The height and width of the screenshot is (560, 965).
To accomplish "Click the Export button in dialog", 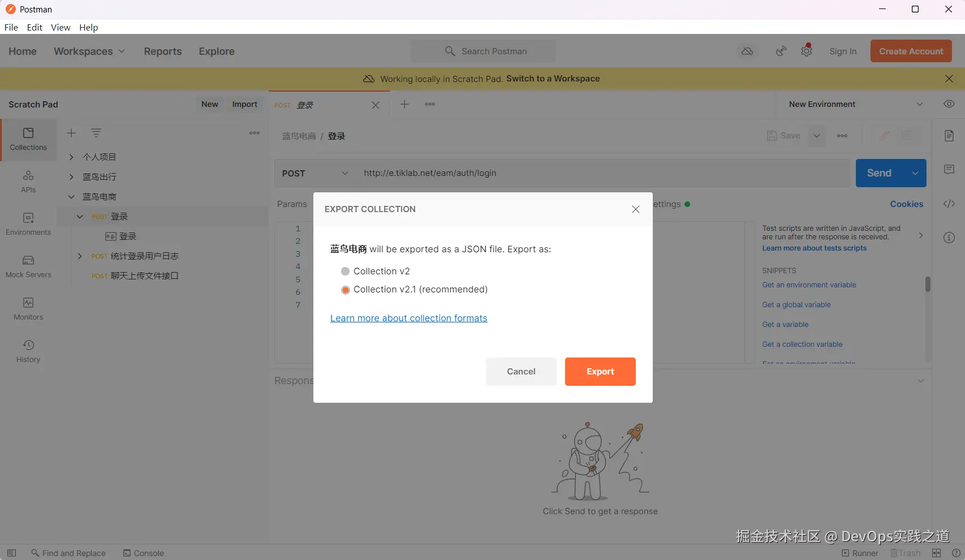I will tap(600, 372).
